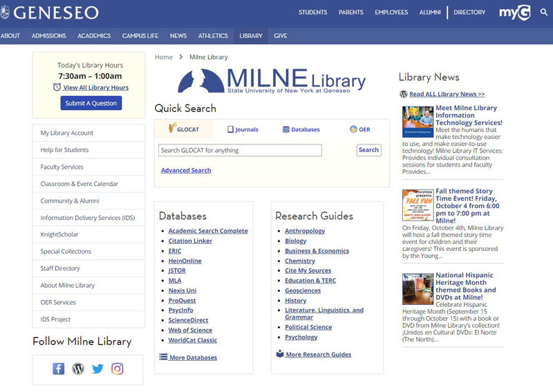Open the STUDENTS top link
The height and width of the screenshot is (392, 553).
click(x=313, y=12)
